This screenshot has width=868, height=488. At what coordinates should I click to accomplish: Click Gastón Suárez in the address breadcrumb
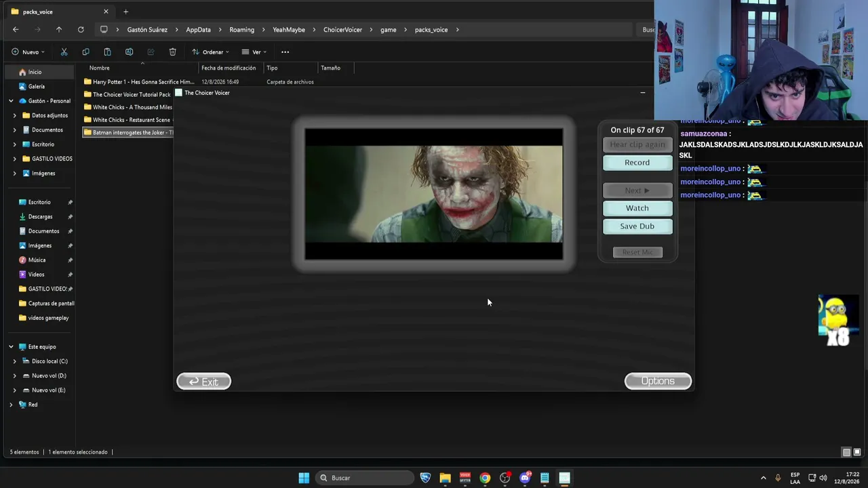(147, 30)
